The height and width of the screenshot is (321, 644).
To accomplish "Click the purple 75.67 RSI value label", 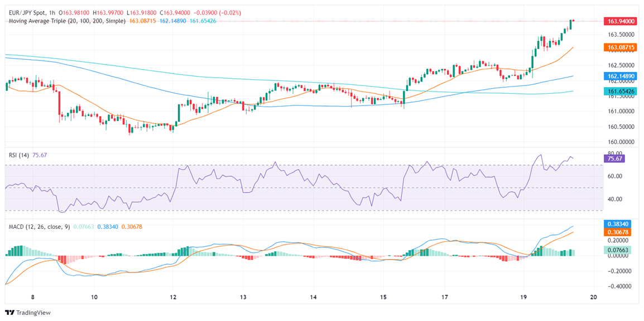I will [x=616, y=159].
